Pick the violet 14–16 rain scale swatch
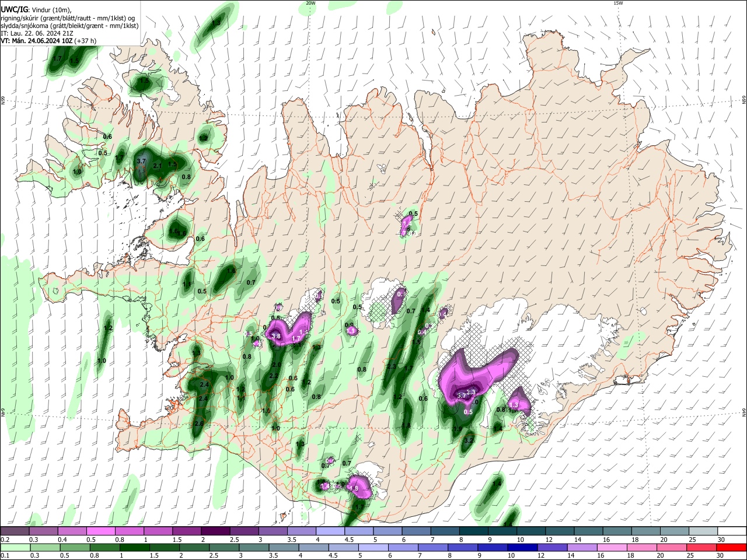 [582, 547]
